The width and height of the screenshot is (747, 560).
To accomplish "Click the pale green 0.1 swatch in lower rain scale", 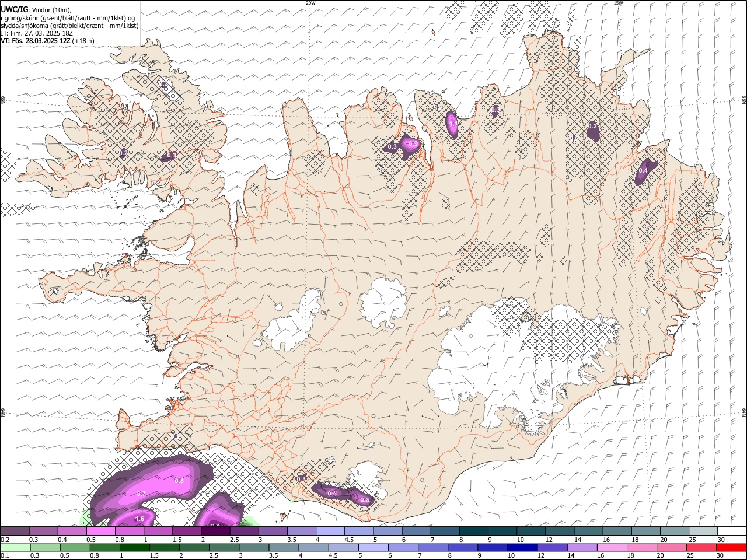I will (x=15, y=547).
